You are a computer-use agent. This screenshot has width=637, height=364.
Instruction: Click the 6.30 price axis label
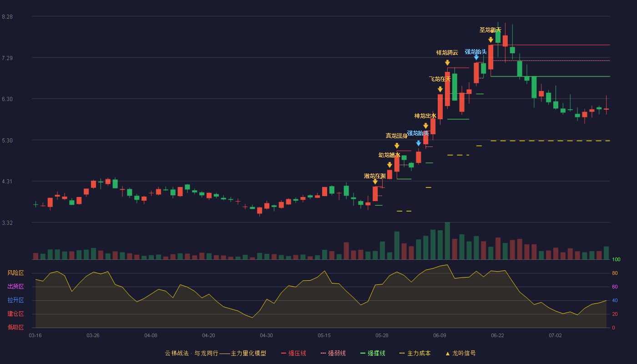tap(7, 99)
